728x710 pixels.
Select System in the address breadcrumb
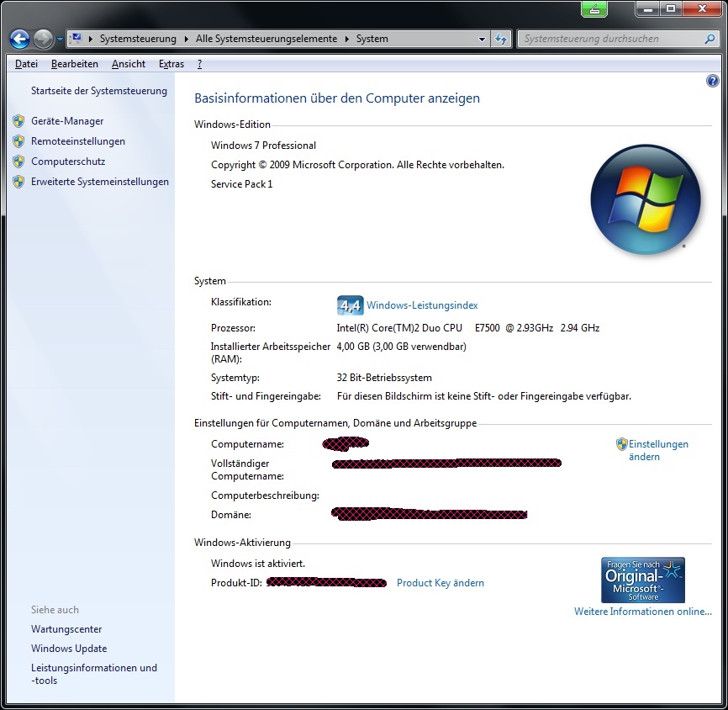372,39
